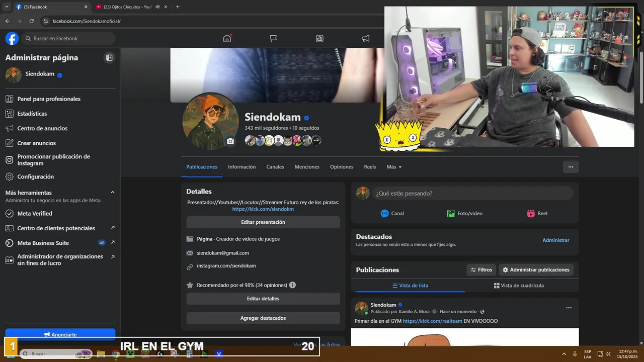Click the Foto/video icon in the composer
644x362 pixels.
[x=451, y=213]
